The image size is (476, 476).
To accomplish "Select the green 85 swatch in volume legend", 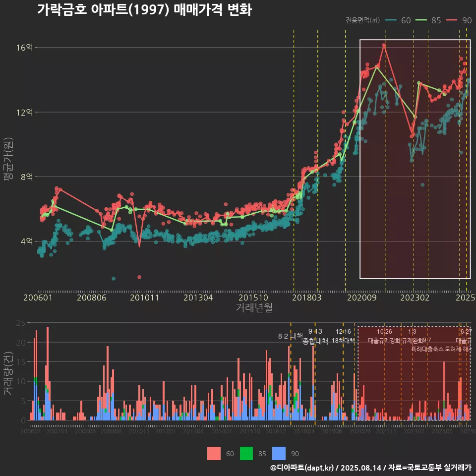I will pyautogui.click(x=246, y=454).
